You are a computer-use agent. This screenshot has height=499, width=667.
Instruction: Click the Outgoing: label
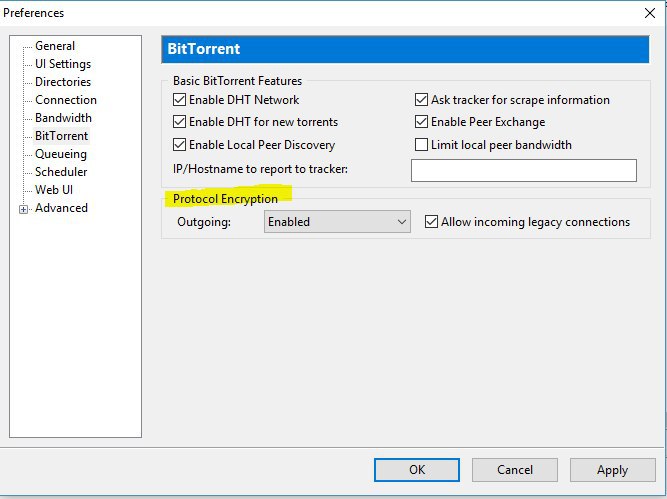[x=204, y=222]
